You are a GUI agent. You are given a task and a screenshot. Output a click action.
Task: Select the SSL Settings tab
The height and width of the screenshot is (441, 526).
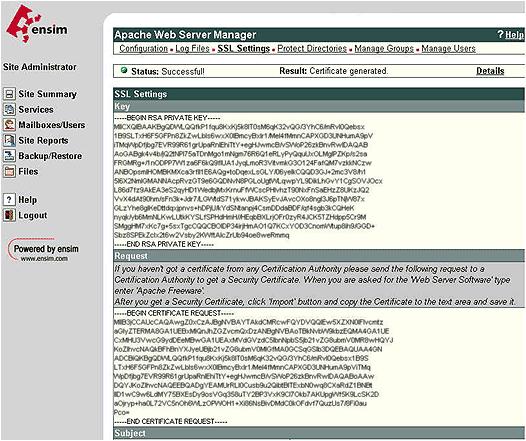point(244,49)
